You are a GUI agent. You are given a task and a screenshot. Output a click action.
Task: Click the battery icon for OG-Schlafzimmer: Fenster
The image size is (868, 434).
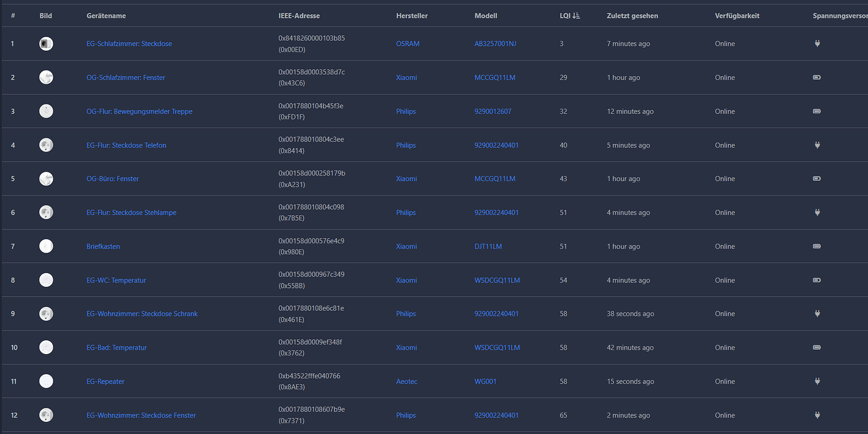point(817,78)
